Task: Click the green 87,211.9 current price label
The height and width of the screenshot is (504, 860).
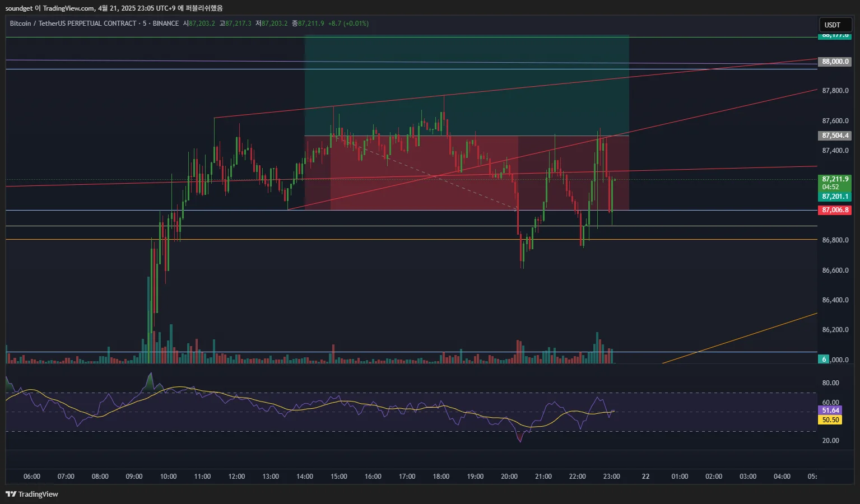Action: coord(834,179)
